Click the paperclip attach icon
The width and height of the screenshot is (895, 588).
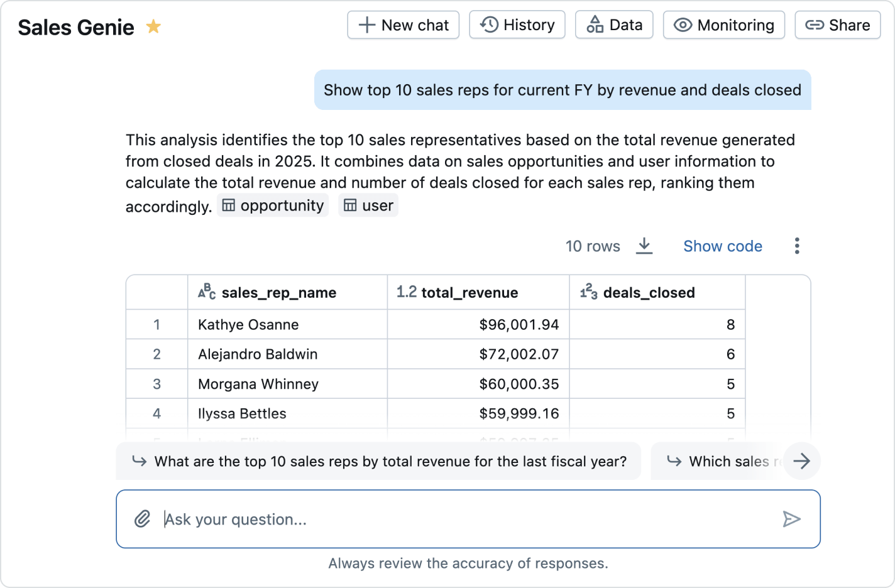(143, 519)
